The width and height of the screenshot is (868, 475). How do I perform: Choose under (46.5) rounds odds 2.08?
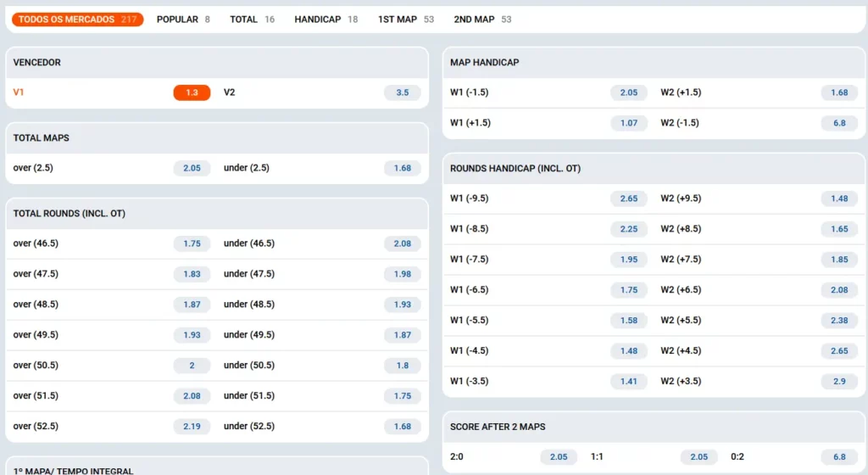pos(403,243)
